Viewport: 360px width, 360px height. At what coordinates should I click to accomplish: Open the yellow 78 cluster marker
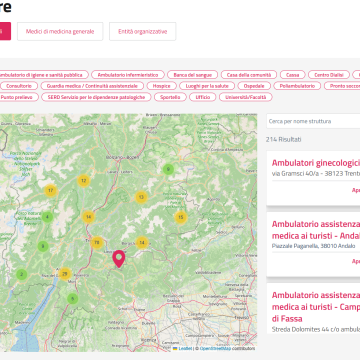tap(97, 242)
